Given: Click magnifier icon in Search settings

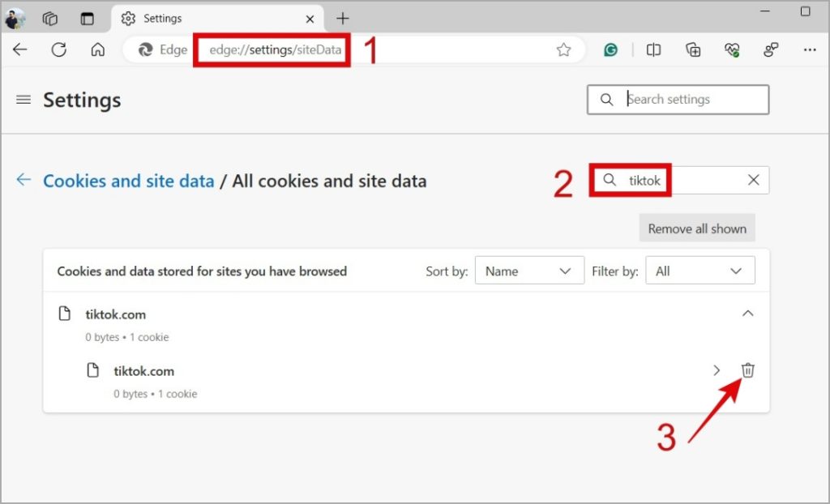Looking at the screenshot, I should coord(606,100).
